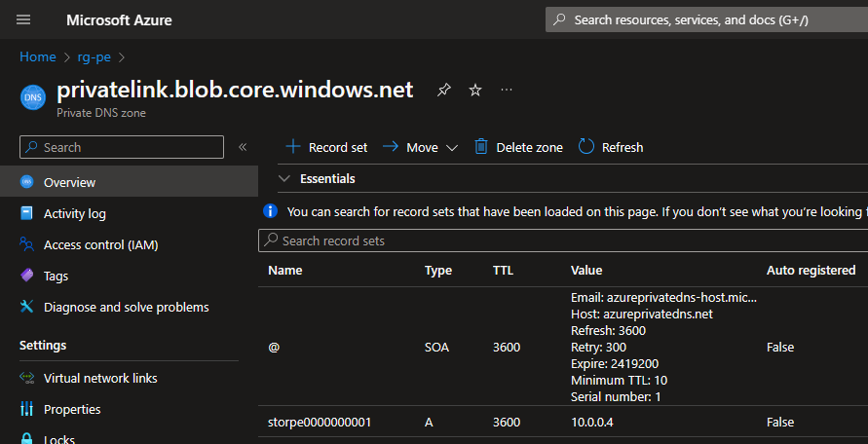Select the @ record name
This screenshot has height=444, width=868.
point(273,347)
